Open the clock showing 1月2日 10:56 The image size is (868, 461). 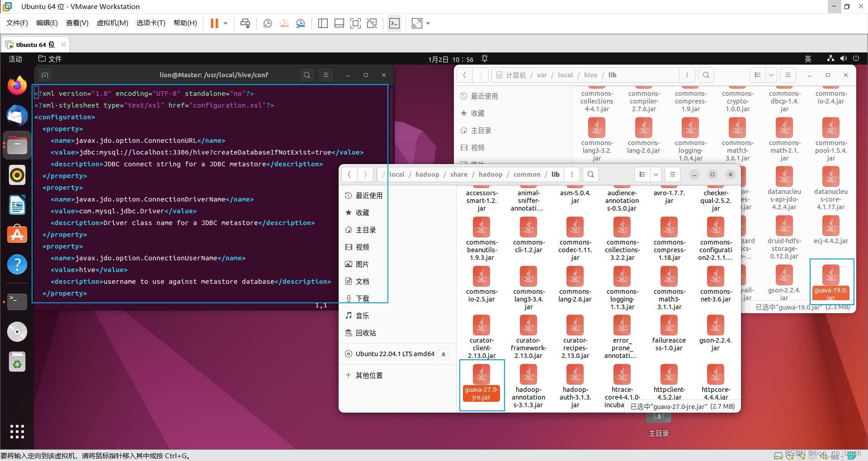coord(451,59)
